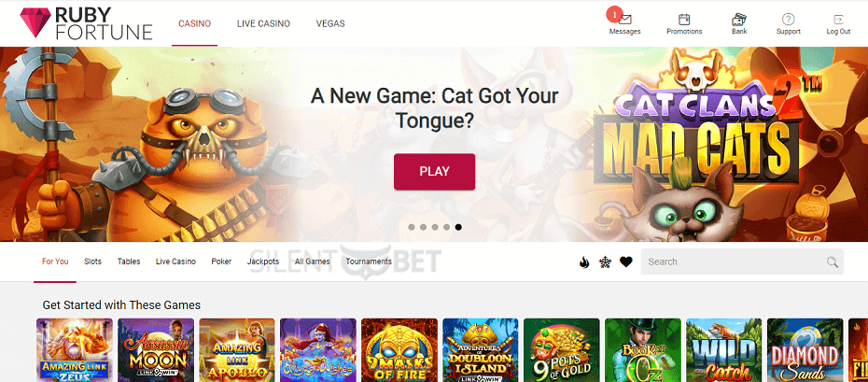Click the Log Out icon
Viewport: 868px width, 382px height.
click(x=838, y=20)
